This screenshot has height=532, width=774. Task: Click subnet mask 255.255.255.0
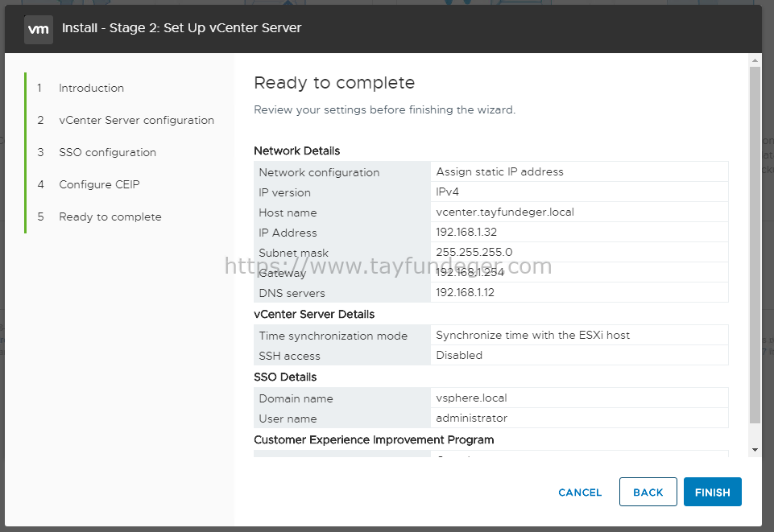click(474, 253)
